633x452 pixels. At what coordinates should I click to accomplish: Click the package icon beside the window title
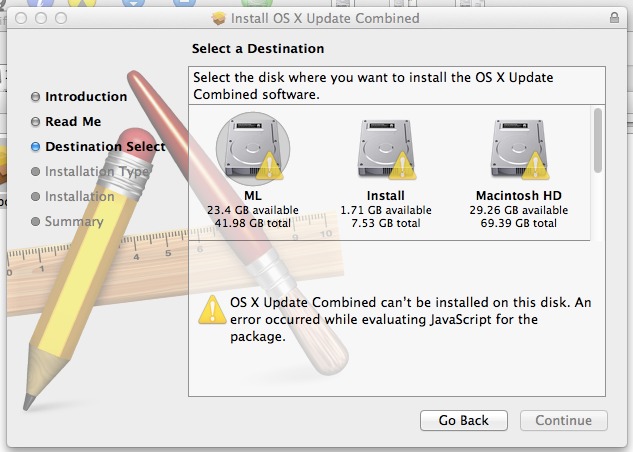220,18
